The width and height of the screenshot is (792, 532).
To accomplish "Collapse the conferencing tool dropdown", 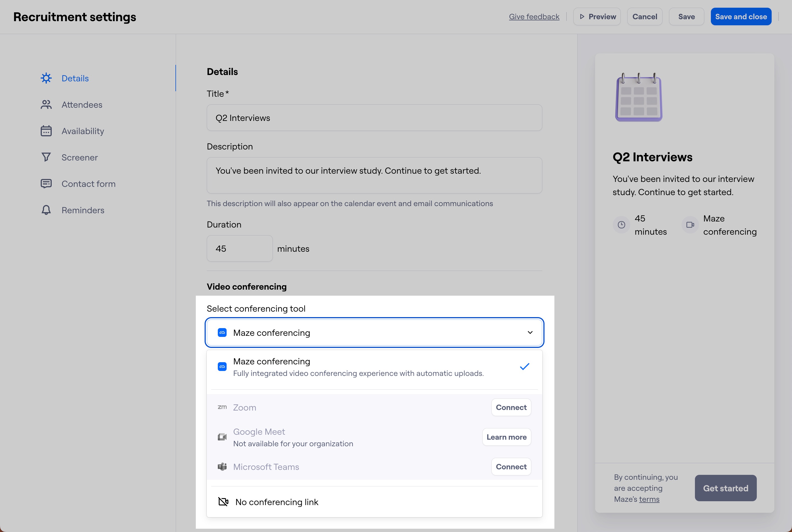I will coord(530,332).
